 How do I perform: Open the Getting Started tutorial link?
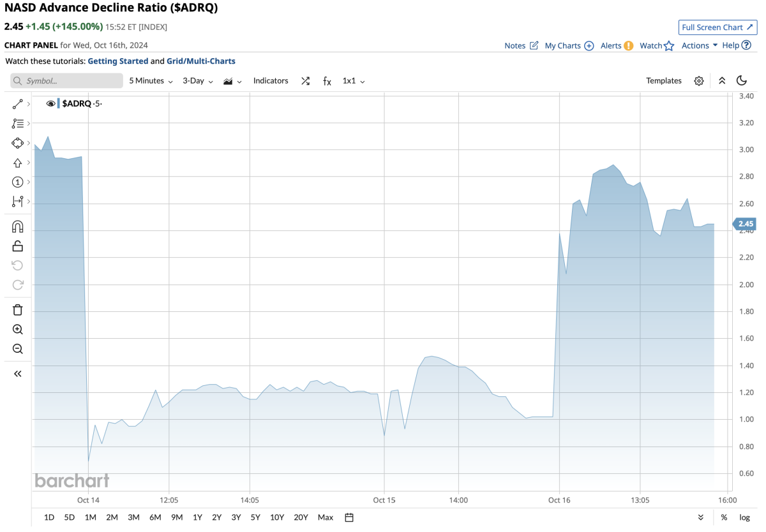[117, 61]
